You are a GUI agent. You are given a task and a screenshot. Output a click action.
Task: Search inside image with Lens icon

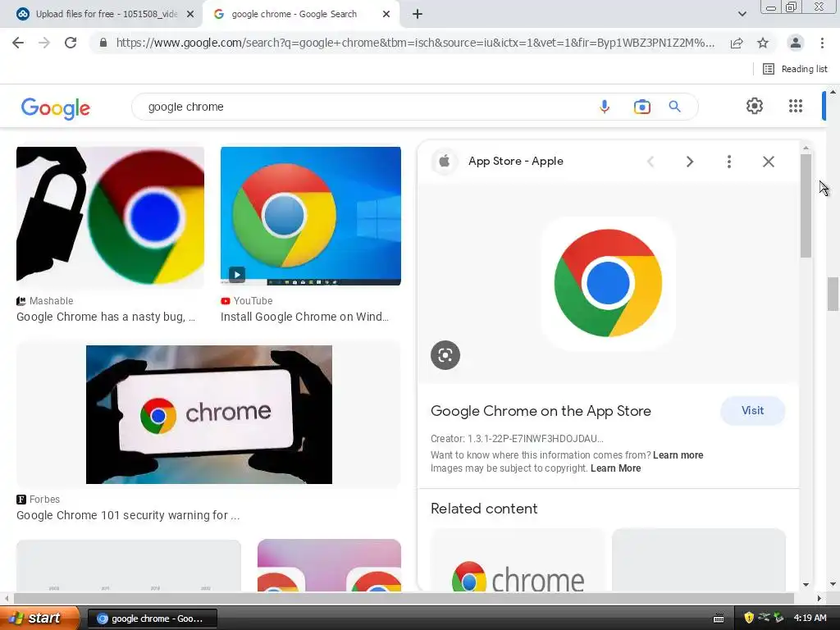click(445, 355)
